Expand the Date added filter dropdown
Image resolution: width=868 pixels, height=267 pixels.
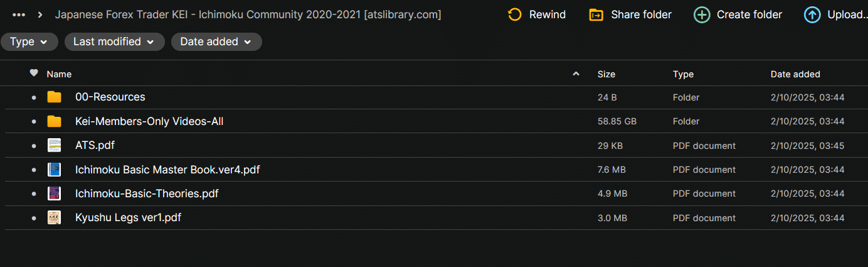[x=216, y=42]
